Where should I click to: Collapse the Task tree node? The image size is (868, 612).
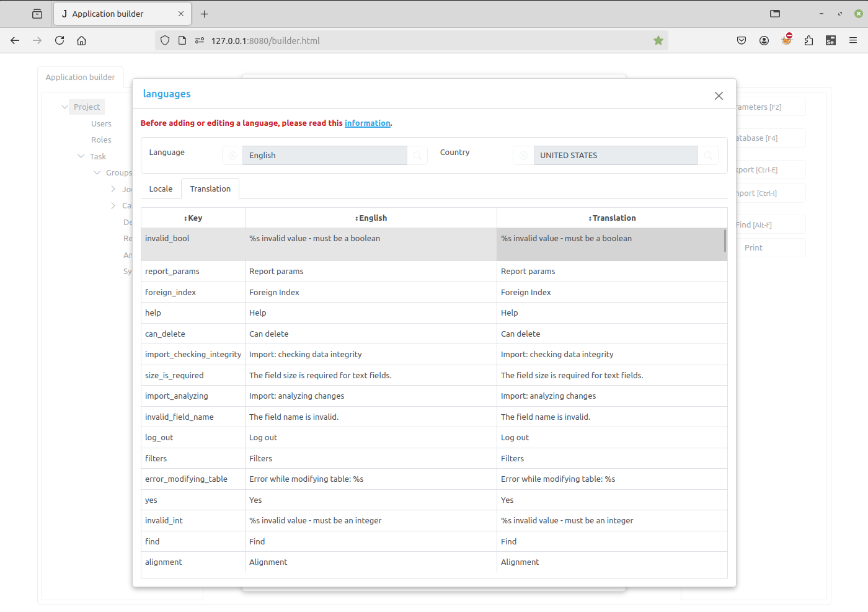(x=81, y=156)
